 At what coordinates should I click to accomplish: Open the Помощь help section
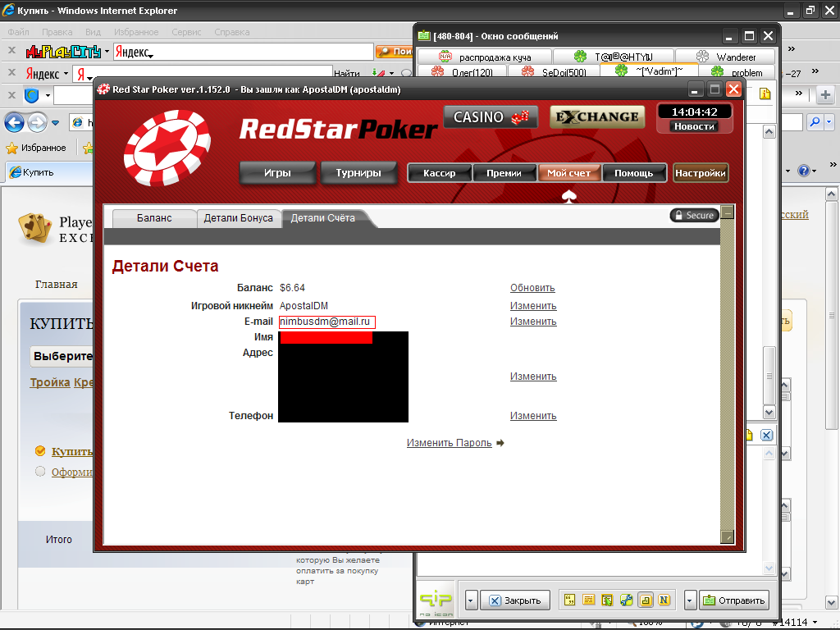[634, 173]
